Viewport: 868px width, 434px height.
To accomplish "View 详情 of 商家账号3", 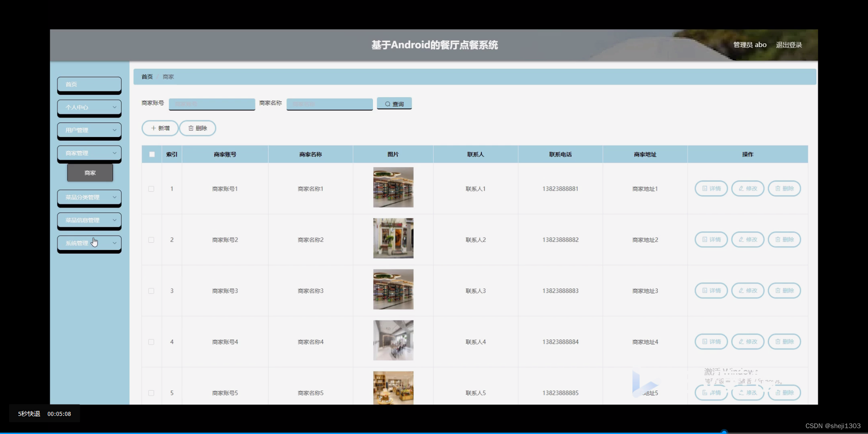I will [x=711, y=291].
